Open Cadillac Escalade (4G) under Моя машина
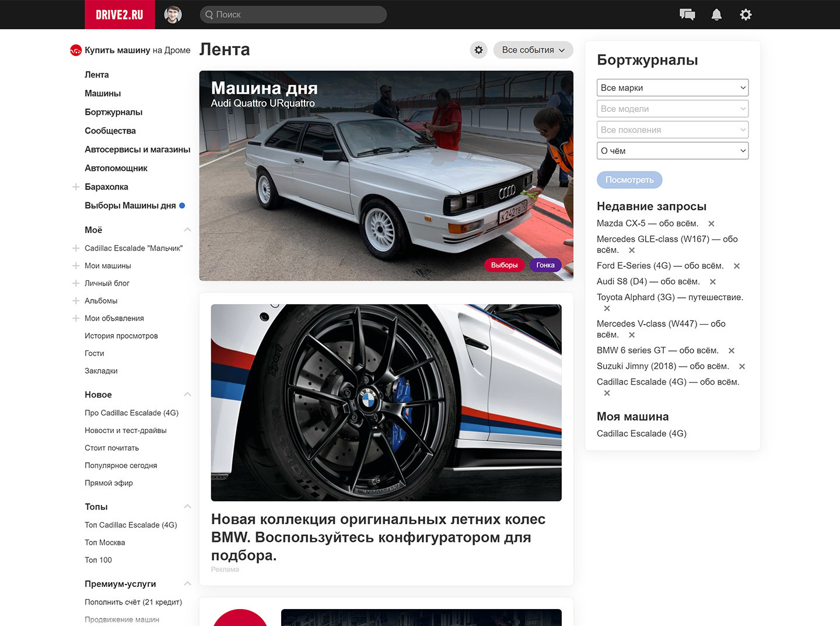840x626 pixels. pos(642,434)
